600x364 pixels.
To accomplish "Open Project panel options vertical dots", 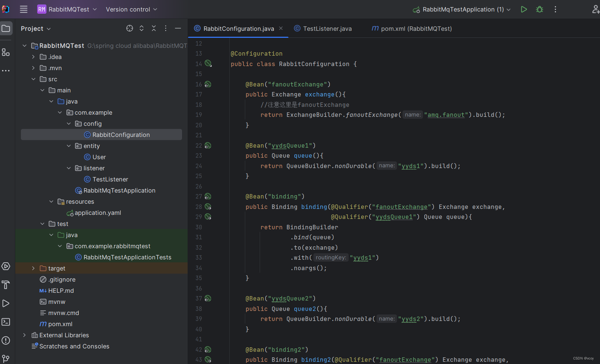I will (x=166, y=28).
